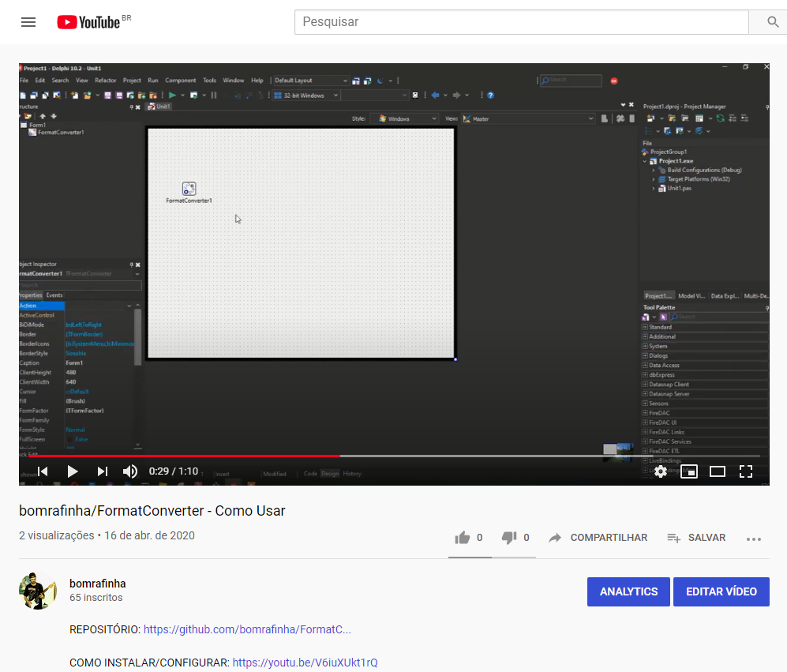Open the Default Layout dropdown
787x672 pixels.
pos(345,80)
